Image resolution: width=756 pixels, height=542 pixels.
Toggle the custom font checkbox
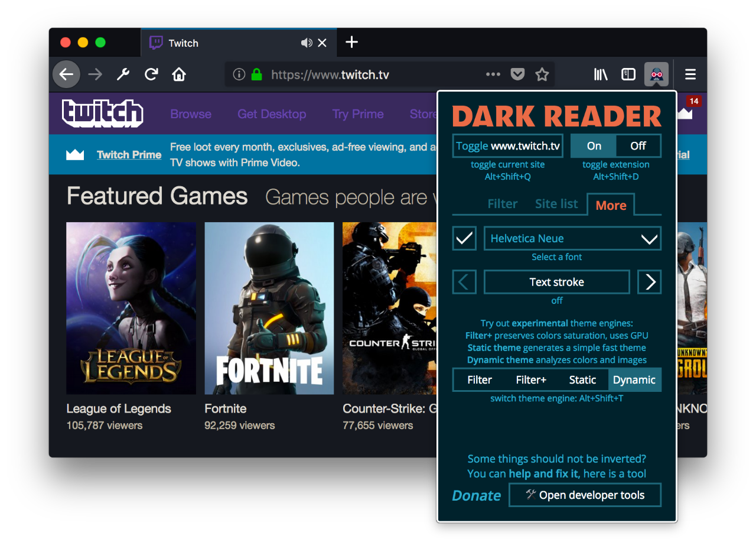(x=464, y=238)
